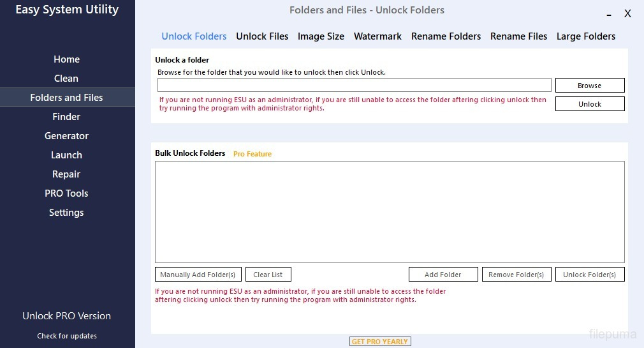Click inside the Bulk Unlock Folders list
This screenshot has width=644, height=348.
pyautogui.click(x=390, y=212)
